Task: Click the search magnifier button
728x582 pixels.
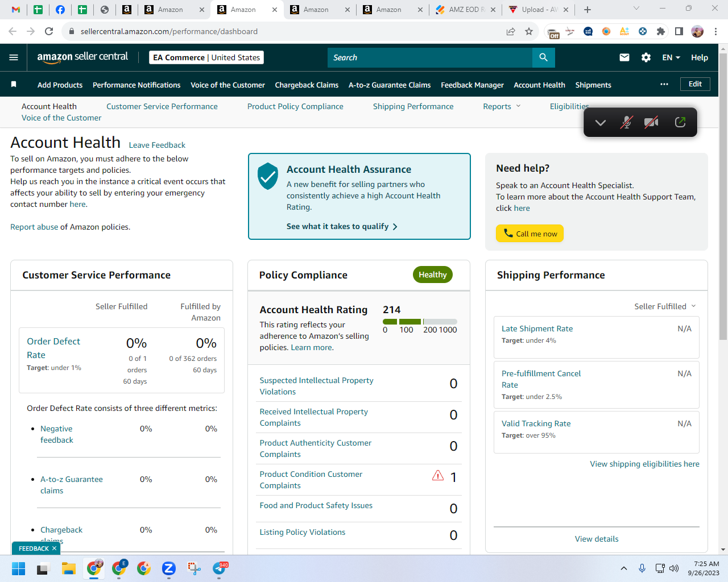Action: tap(544, 57)
